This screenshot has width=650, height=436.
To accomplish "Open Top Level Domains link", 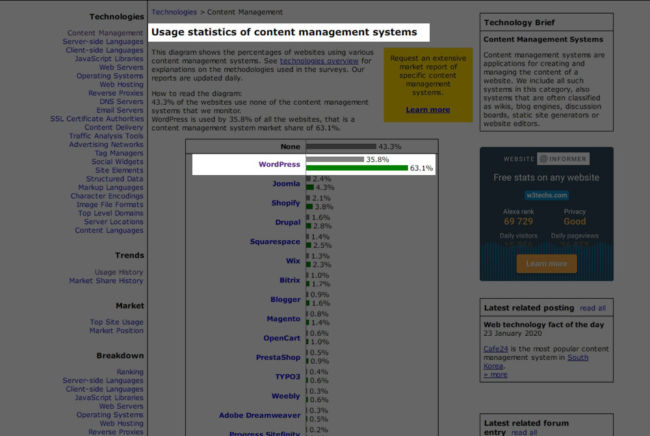I will point(111,213).
